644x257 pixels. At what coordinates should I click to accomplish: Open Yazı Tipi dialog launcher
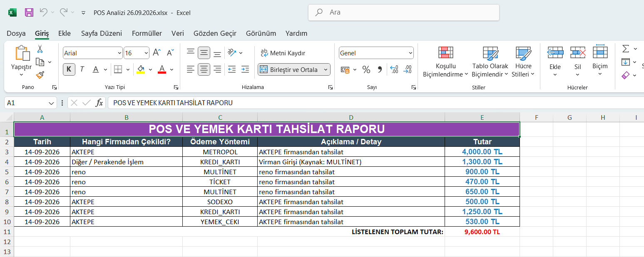[x=176, y=87]
